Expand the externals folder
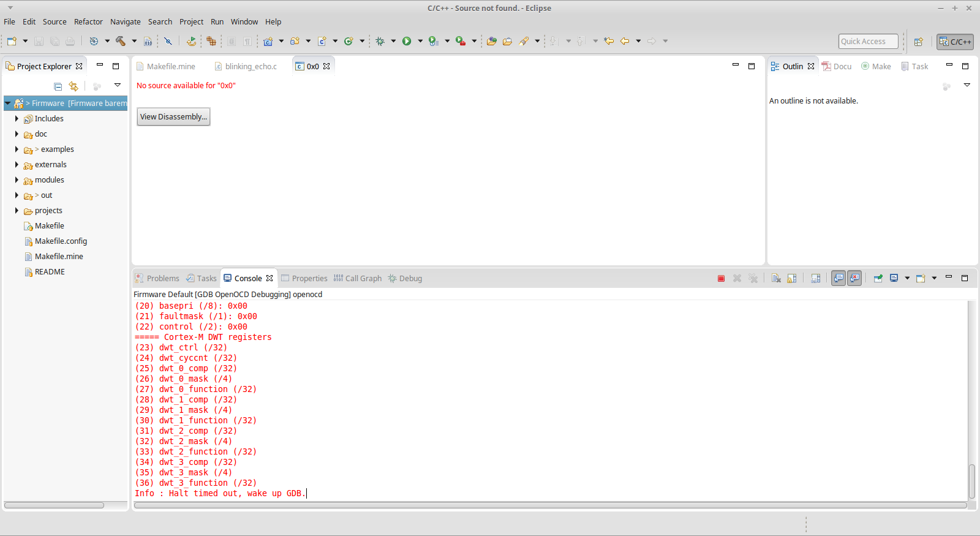 tap(17, 164)
